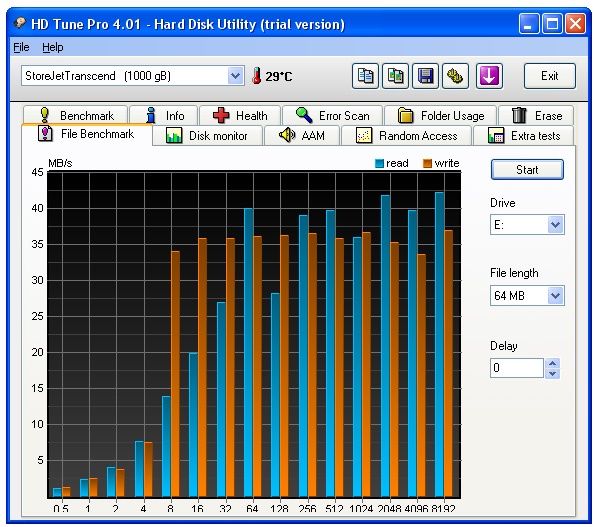Open the Disk monitor tab

207,135
